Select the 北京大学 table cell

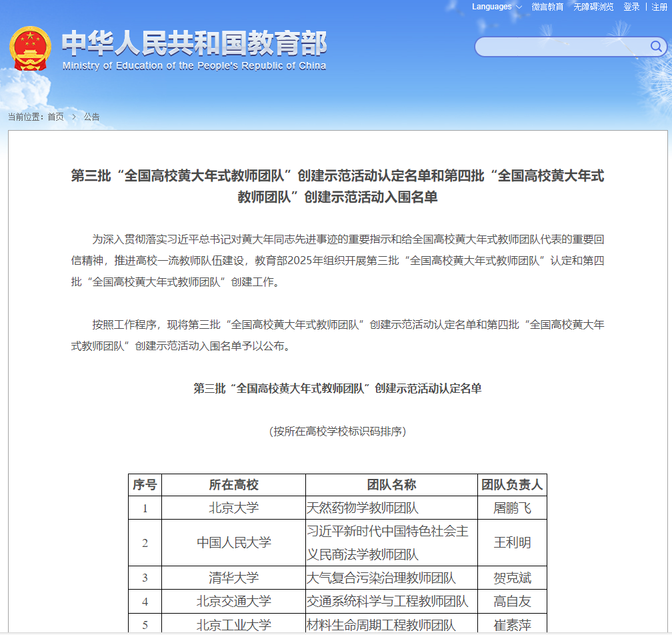(x=233, y=508)
